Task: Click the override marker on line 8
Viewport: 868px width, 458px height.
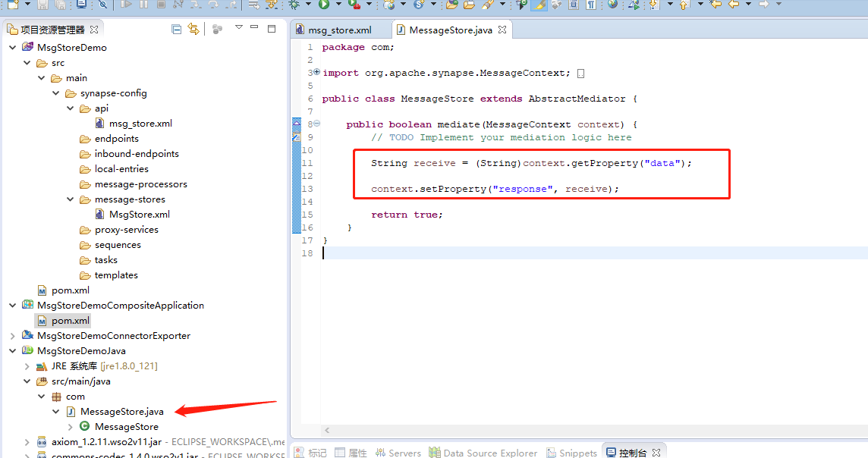Action: pyautogui.click(x=297, y=124)
